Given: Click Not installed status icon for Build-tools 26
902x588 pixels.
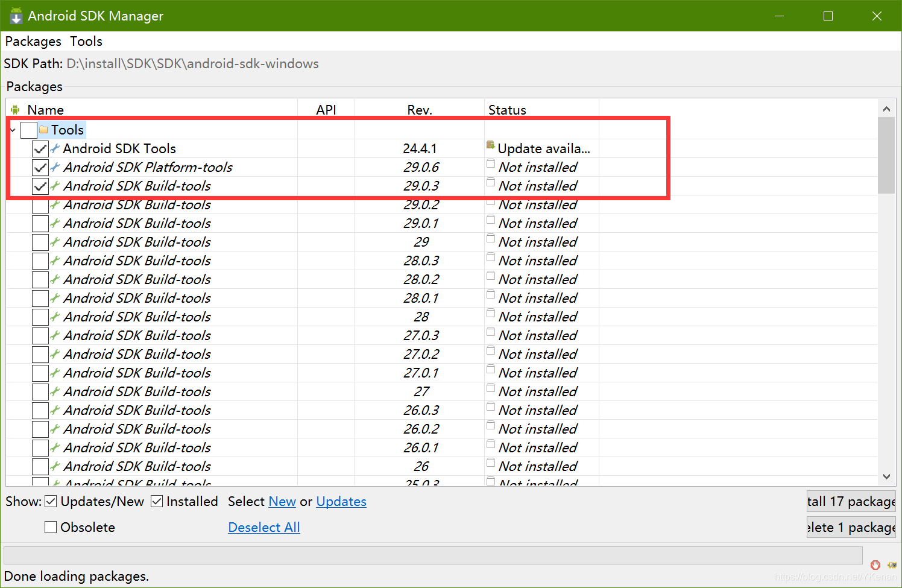Looking at the screenshot, I should pyautogui.click(x=491, y=463).
